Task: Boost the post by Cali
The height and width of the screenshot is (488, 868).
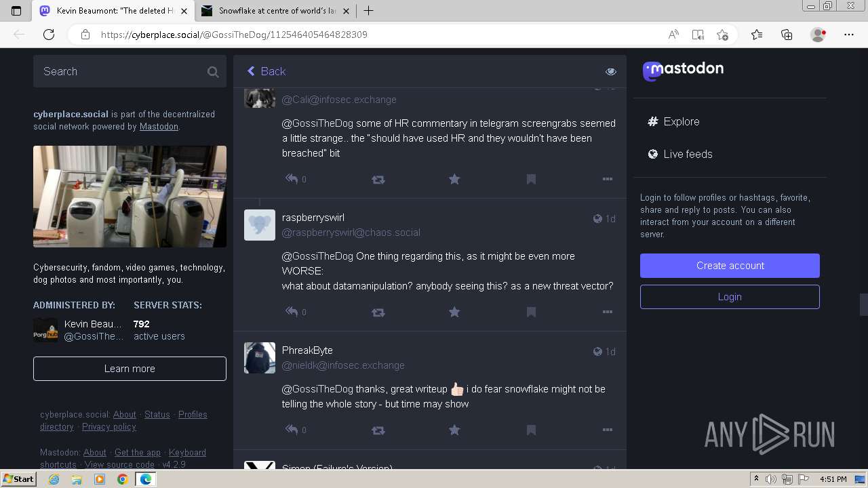Action: (x=378, y=180)
